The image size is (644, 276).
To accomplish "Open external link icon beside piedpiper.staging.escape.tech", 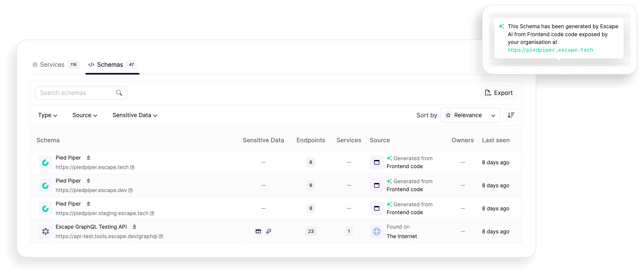I will 152,213.
